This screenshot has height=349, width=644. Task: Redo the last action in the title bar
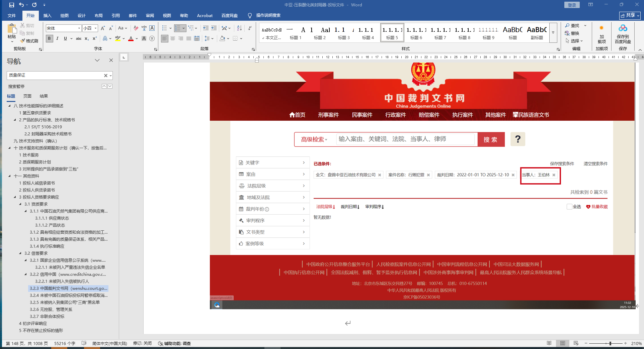click(x=34, y=5)
